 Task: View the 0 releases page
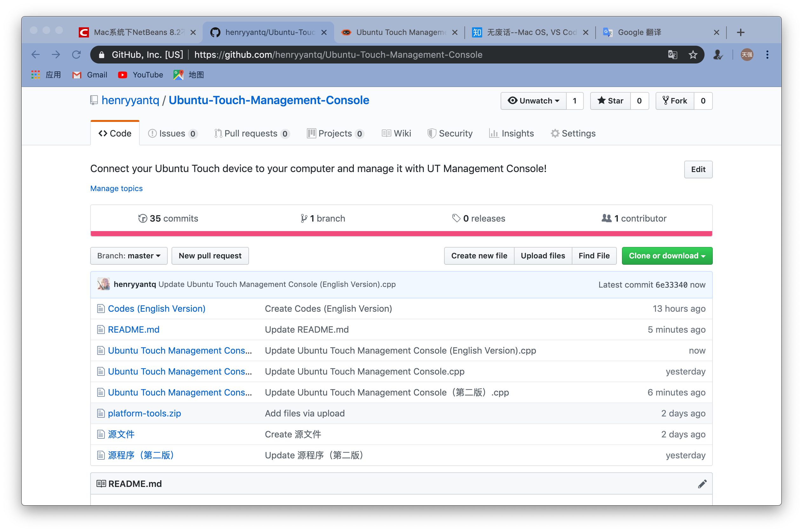(478, 218)
